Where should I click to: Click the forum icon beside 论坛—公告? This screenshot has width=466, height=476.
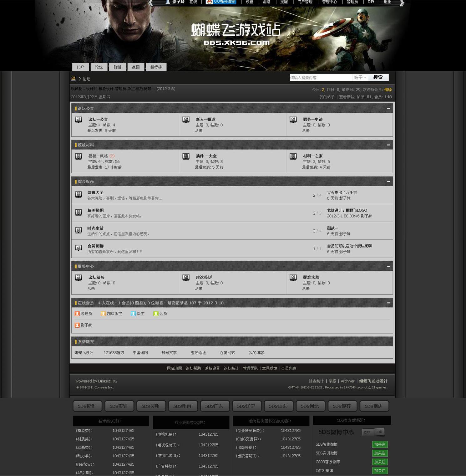click(x=79, y=120)
